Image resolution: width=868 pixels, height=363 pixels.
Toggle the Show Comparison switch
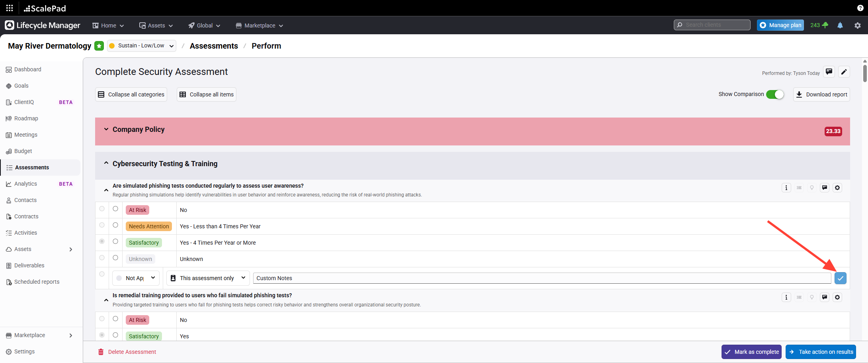click(774, 94)
